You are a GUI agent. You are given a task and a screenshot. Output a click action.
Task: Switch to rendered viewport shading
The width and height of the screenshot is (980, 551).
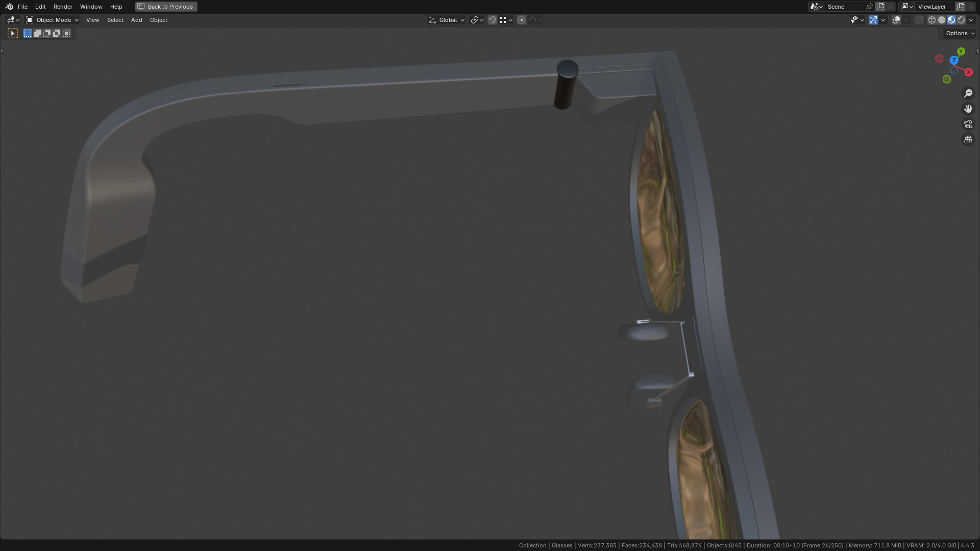tap(961, 20)
